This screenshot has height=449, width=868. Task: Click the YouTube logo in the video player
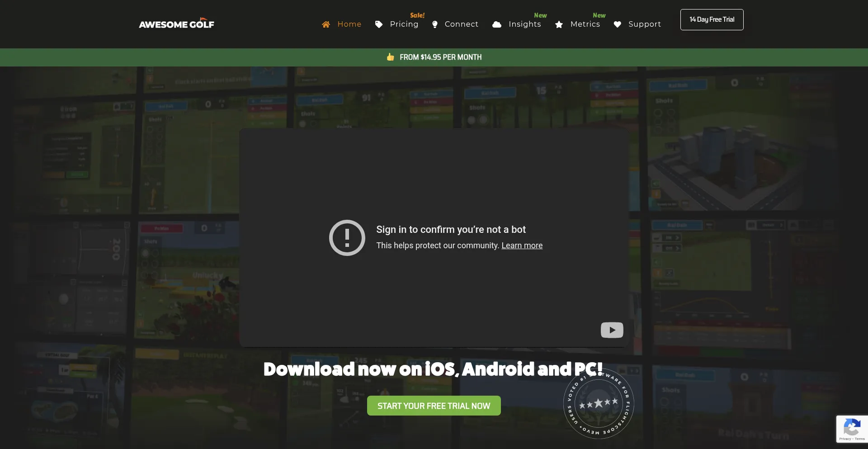612,330
